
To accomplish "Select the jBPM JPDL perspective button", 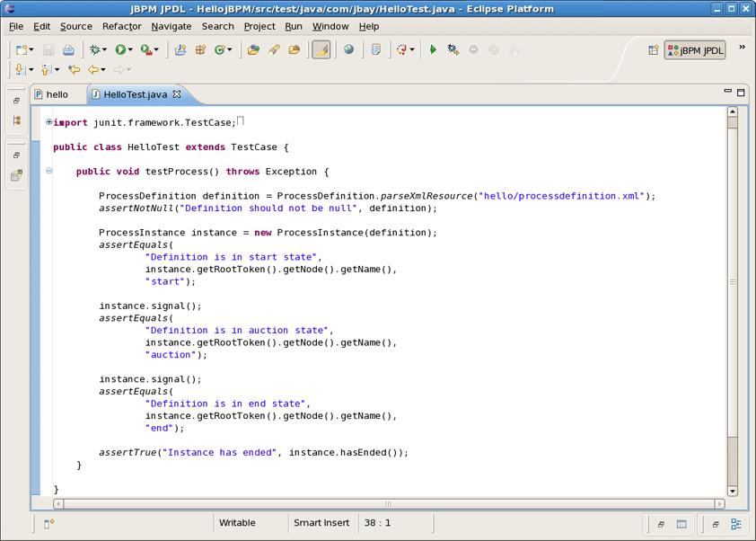I will (x=695, y=50).
